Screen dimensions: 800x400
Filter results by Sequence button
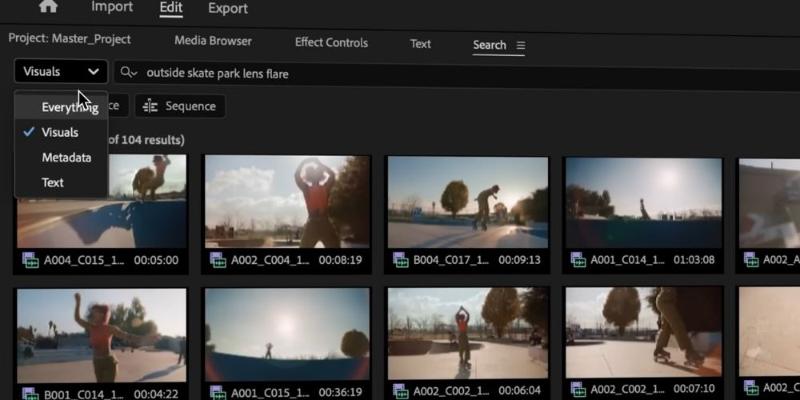[180, 106]
